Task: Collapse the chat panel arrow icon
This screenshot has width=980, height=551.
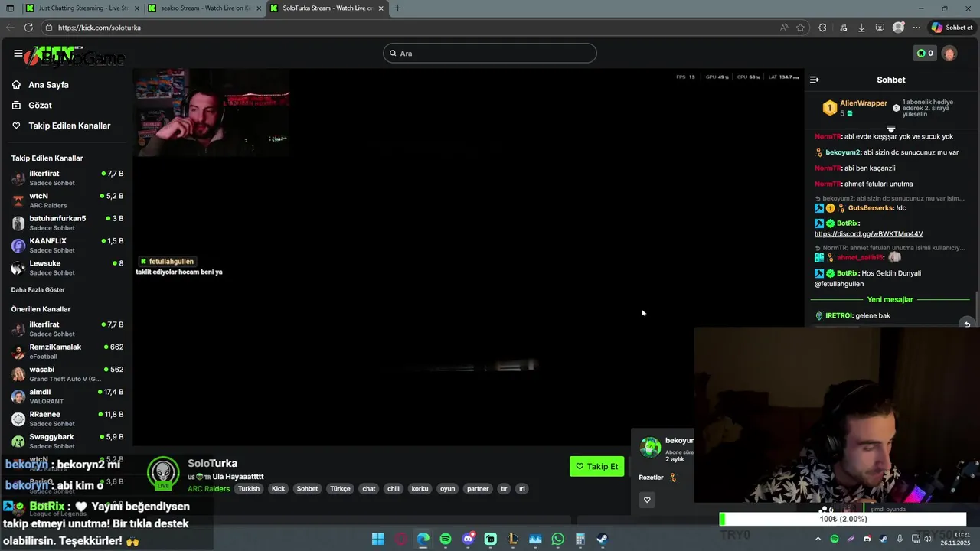Action: click(x=815, y=80)
